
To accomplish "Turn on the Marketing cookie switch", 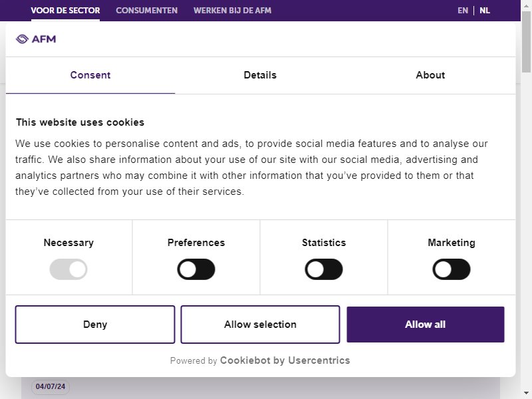I will pyautogui.click(x=452, y=269).
